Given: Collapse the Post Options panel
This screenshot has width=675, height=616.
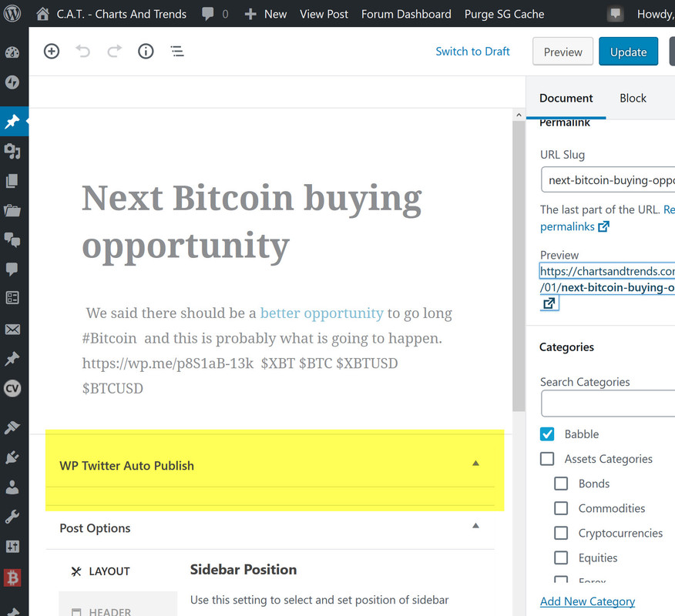Looking at the screenshot, I should pos(475,526).
